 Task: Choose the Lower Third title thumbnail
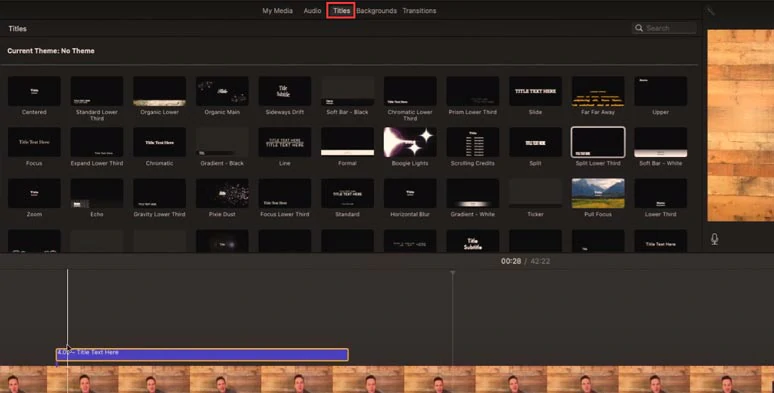click(x=660, y=193)
